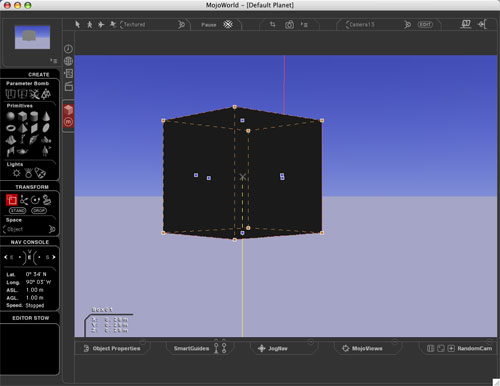
Task: Add a spotlight cone light
Action: pos(40,173)
